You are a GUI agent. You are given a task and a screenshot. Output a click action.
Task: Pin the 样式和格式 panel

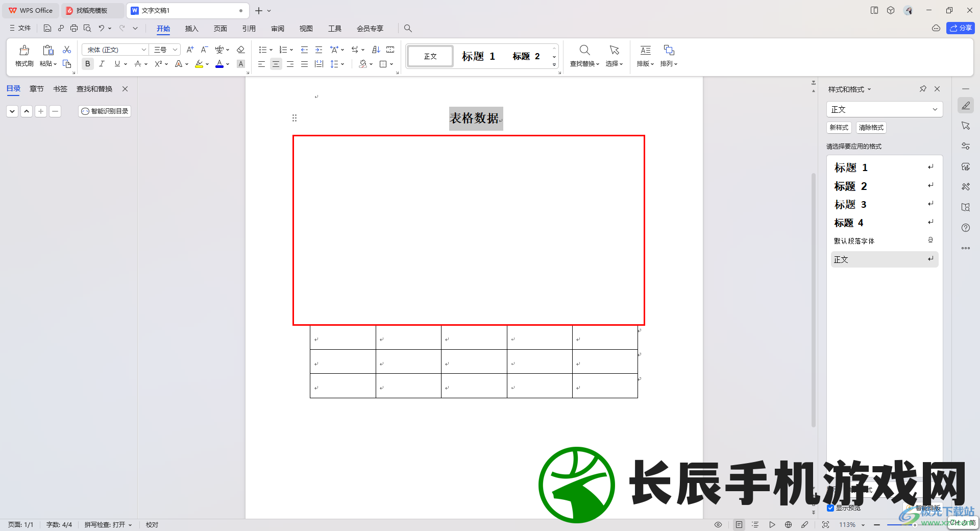pos(923,89)
